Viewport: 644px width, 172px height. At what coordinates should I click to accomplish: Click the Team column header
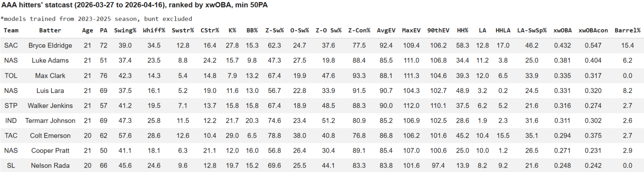[x=11, y=30]
